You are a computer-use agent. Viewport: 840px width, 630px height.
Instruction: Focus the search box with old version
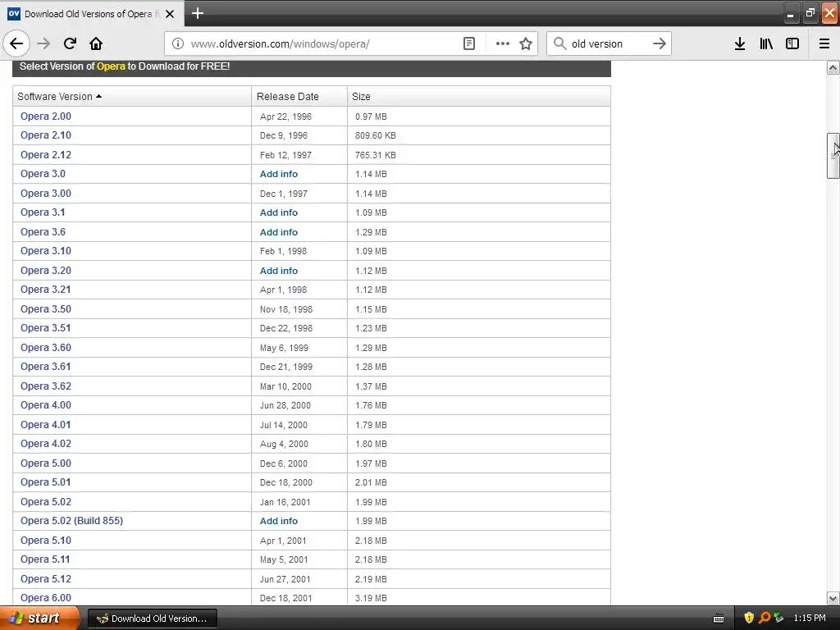click(x=608, y=44)
